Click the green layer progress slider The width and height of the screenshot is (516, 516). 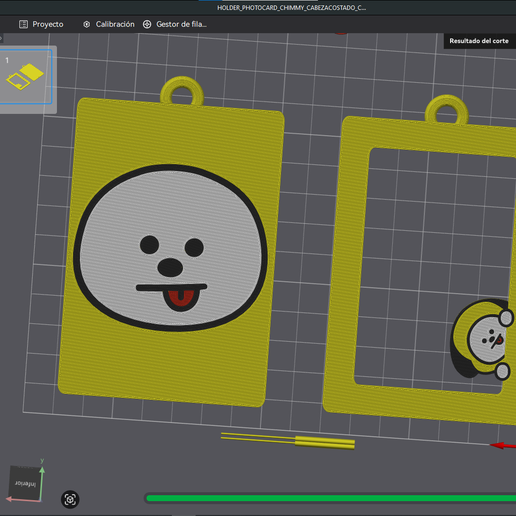(x=331, y=498)
